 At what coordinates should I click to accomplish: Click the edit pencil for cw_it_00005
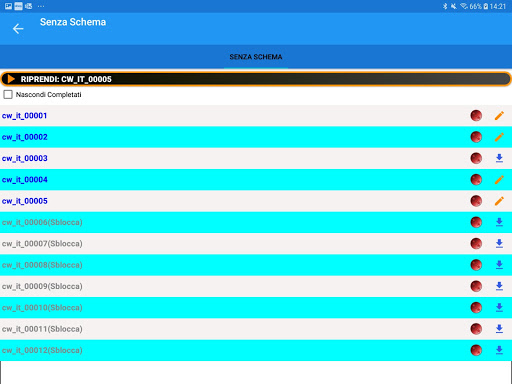click(499, 201)
